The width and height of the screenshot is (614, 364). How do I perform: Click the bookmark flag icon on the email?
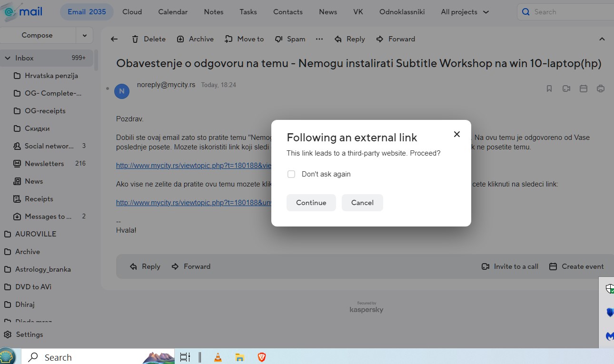click(549, 89)
